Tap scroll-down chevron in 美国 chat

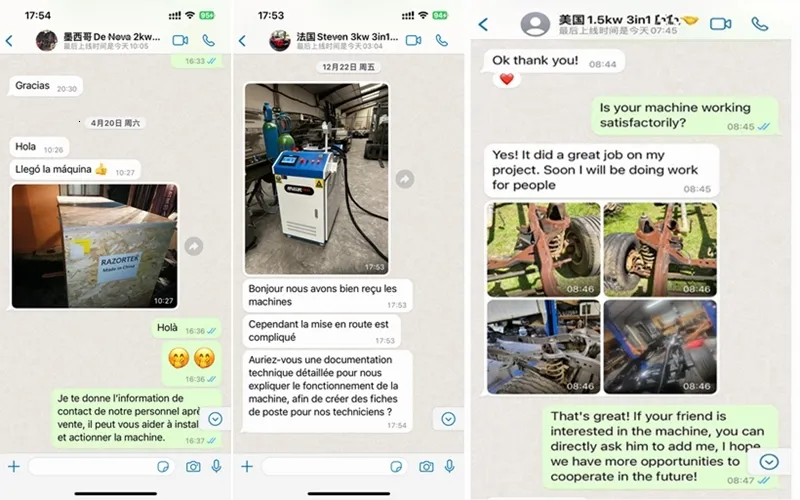pyautogui.click(x=769, y=462)
